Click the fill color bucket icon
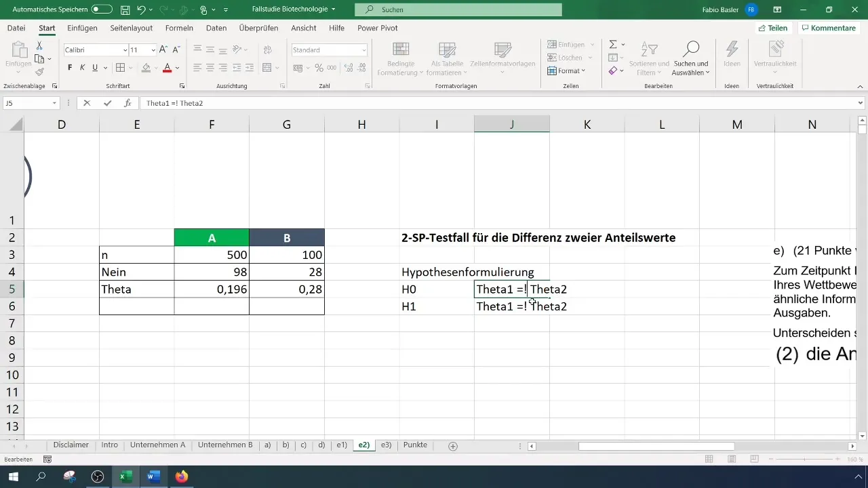Viewport: 868px width, 488px height. [x=146, y=68]
